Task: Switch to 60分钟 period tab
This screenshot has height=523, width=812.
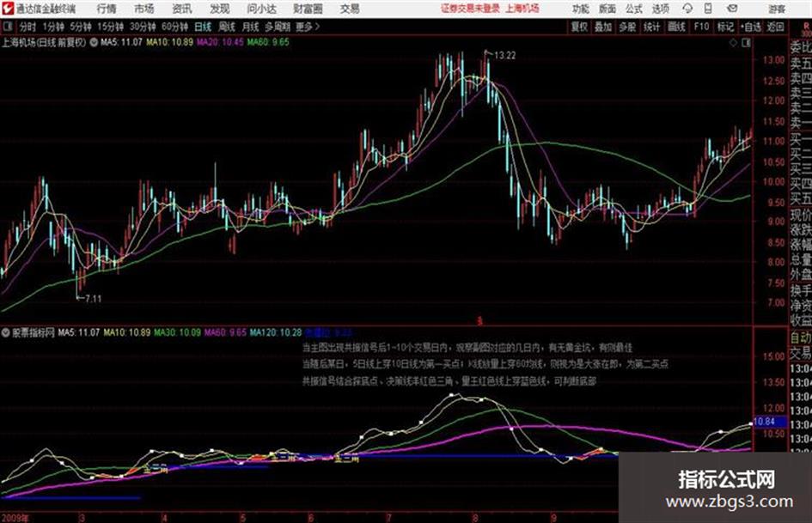Action: [174, 27]
